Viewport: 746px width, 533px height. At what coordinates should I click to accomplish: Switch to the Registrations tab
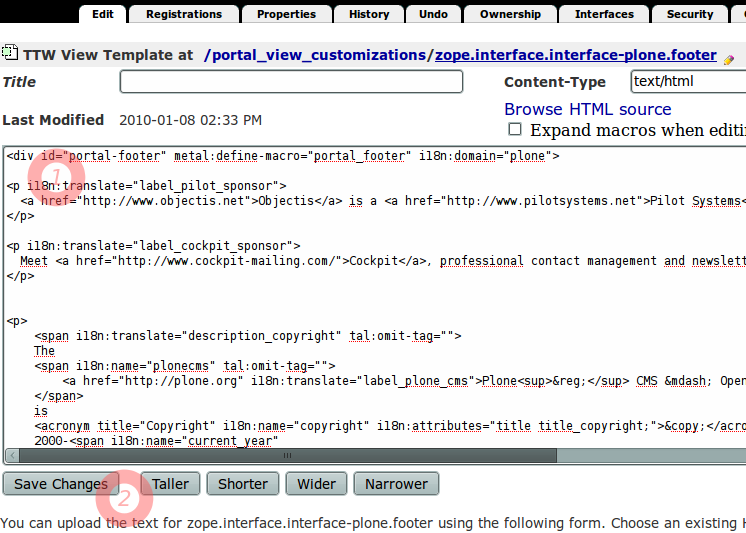click(x=184, y=14)
